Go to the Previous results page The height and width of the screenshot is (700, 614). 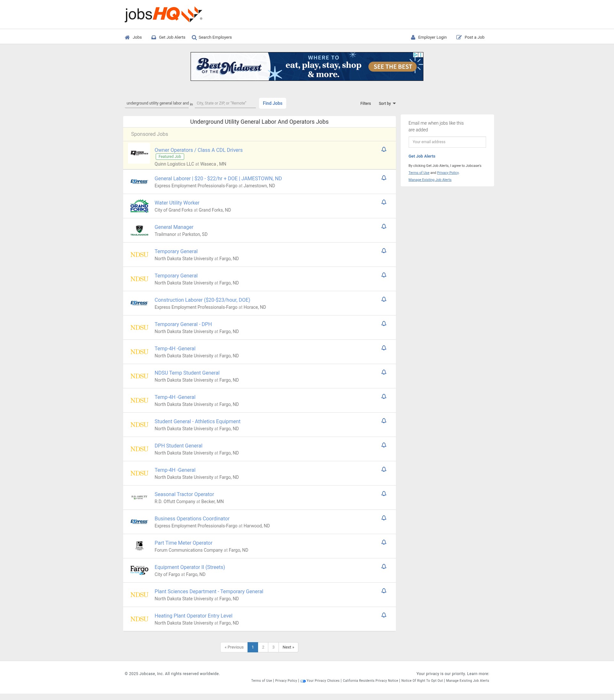(234, 647)
